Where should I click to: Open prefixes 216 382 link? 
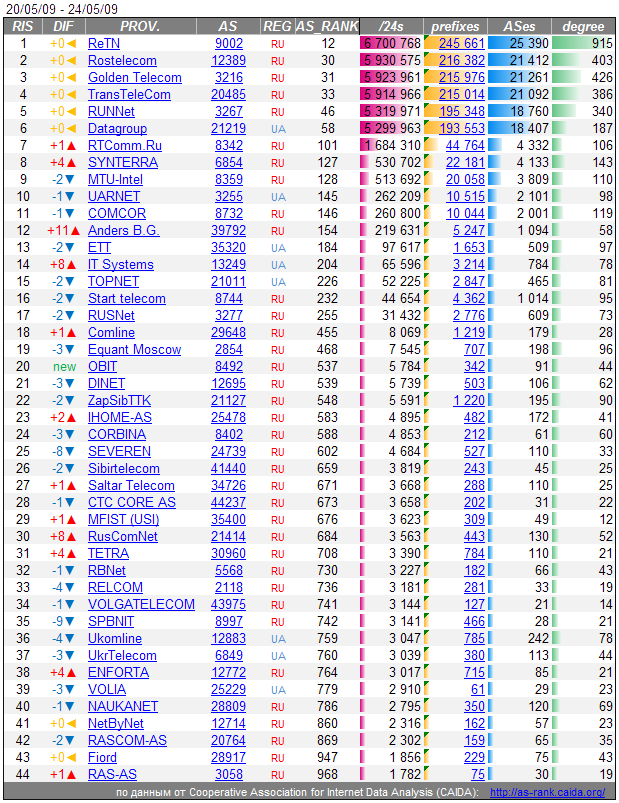461,60
